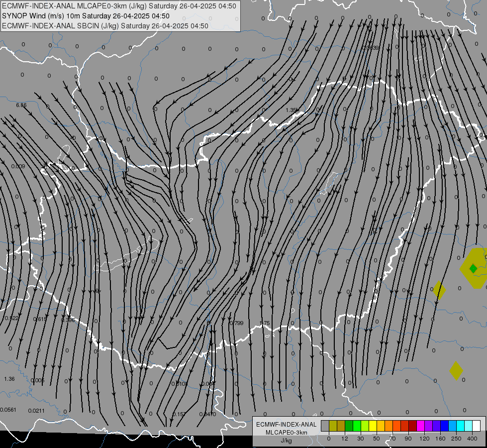Click the green diamond CAPE cell on map
487x448 pixels.
coord(473,268)
